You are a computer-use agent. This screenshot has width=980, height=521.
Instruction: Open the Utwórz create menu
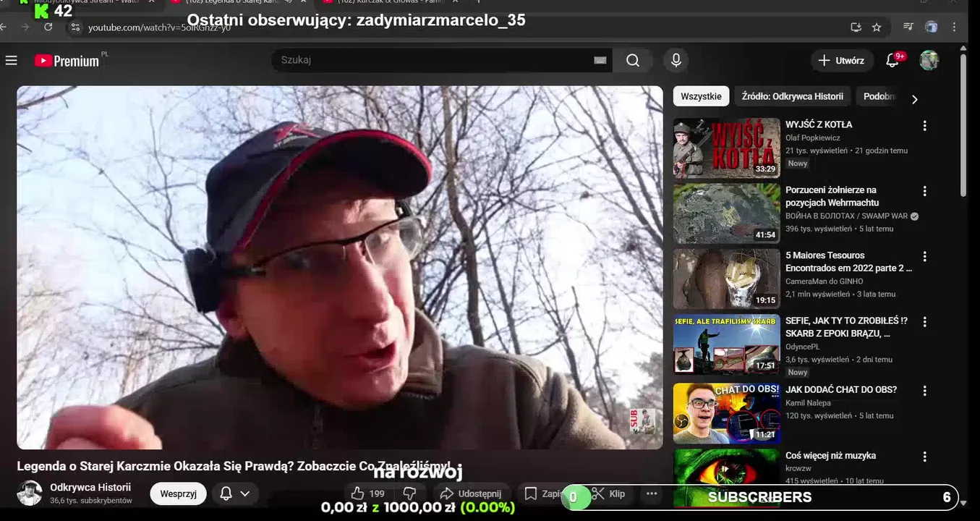point(840,61)
